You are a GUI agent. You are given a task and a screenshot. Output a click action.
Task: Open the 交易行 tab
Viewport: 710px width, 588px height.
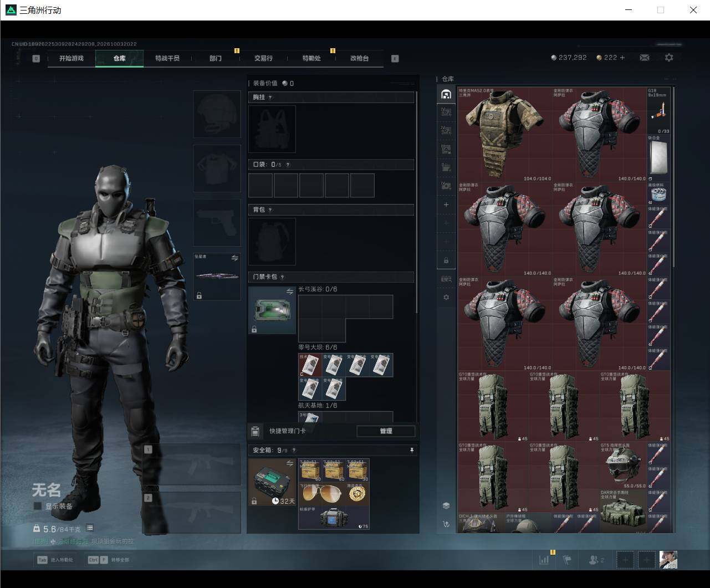tap(263, 58)
